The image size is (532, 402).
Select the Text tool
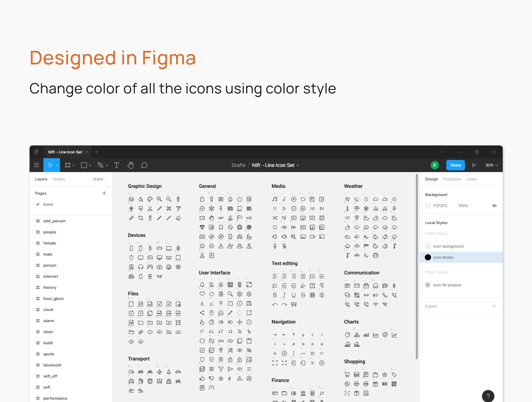coord(117,165)
